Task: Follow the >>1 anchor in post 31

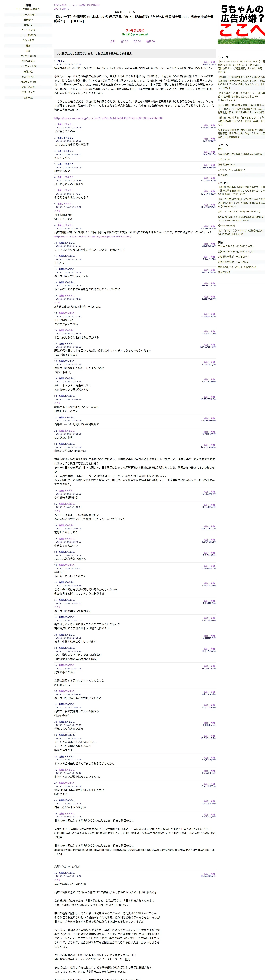Action: pyautogui.click(x=57, y=607)
